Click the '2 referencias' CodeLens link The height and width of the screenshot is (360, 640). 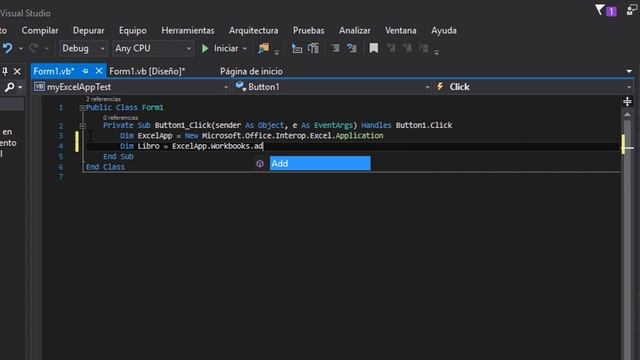pyautogui.click(x=103, y=99)
